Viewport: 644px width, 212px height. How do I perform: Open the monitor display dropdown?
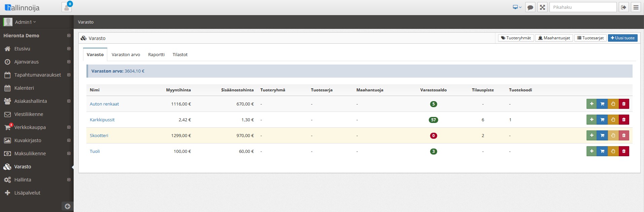coord(517,7)
